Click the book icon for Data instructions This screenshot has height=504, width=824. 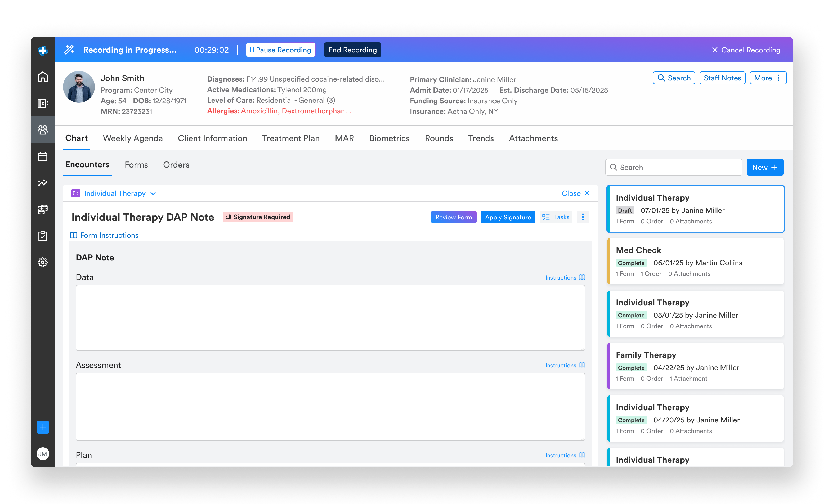click(582, 277)
